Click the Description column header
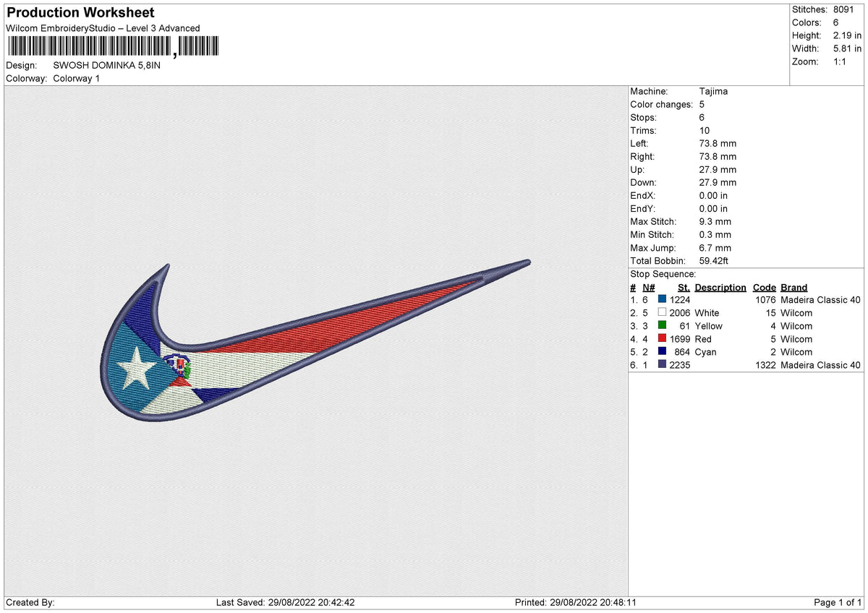The image size is (868, 613). coord(720,287)
